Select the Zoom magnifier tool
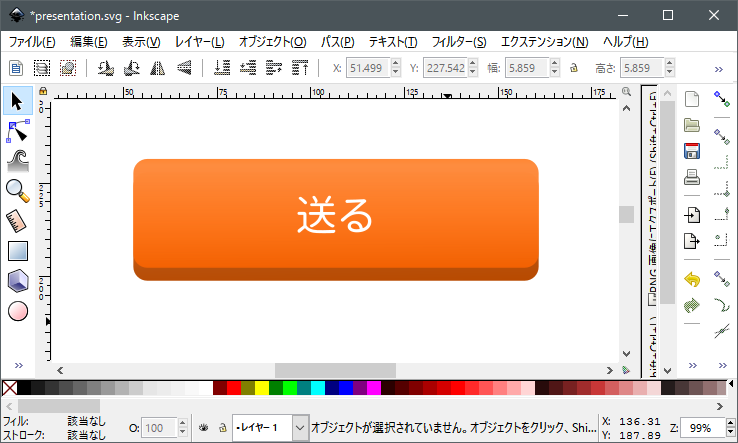Image resolution: width=738 pixels, height=443 pixels. (18, 191)
